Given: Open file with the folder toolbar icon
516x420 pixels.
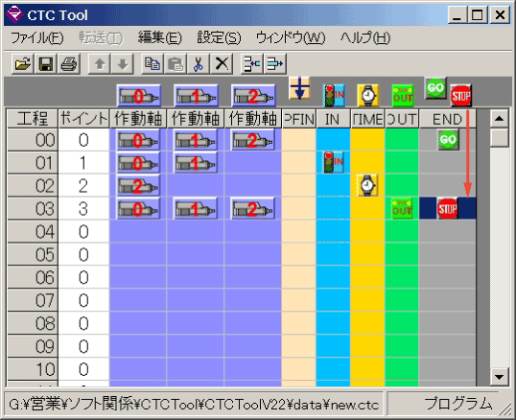Looking at the screenshot, I should 23,64.
